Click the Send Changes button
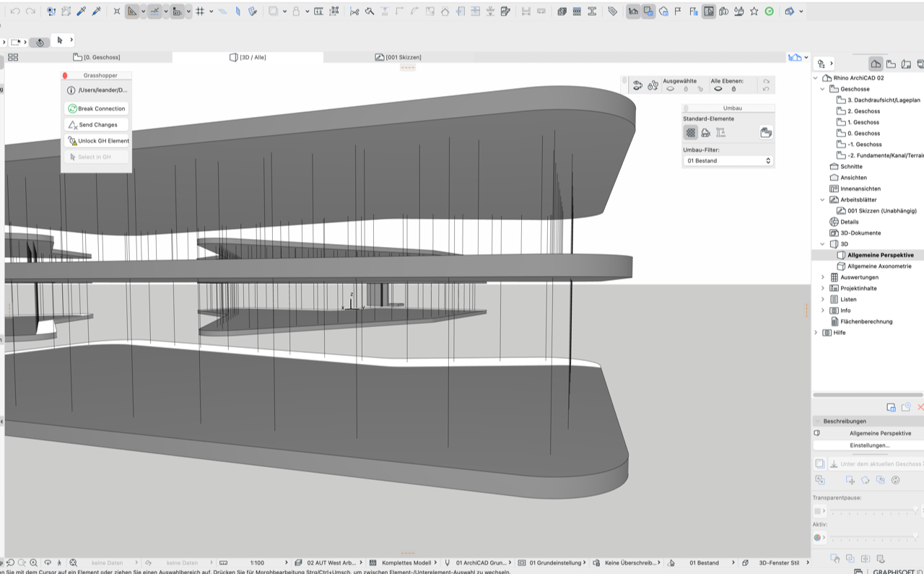Viewport: 924px width, 574px height. click(x=96, y=125)
